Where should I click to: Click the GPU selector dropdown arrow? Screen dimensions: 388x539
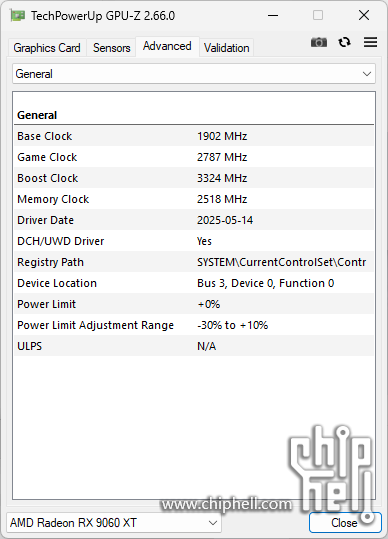pos(213,523)
